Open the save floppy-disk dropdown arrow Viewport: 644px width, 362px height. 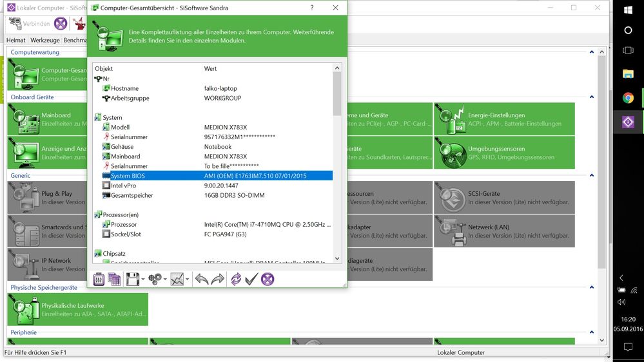point(143,280)
